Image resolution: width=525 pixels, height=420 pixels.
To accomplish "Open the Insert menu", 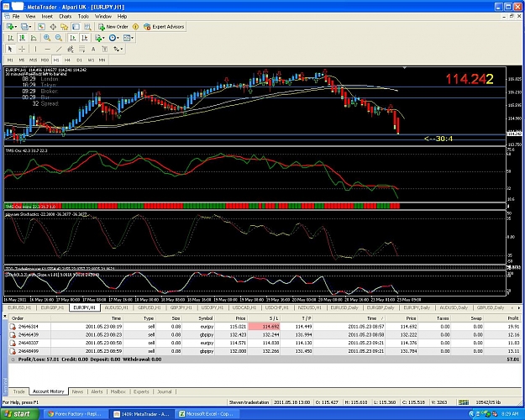I will pos(47,17).
